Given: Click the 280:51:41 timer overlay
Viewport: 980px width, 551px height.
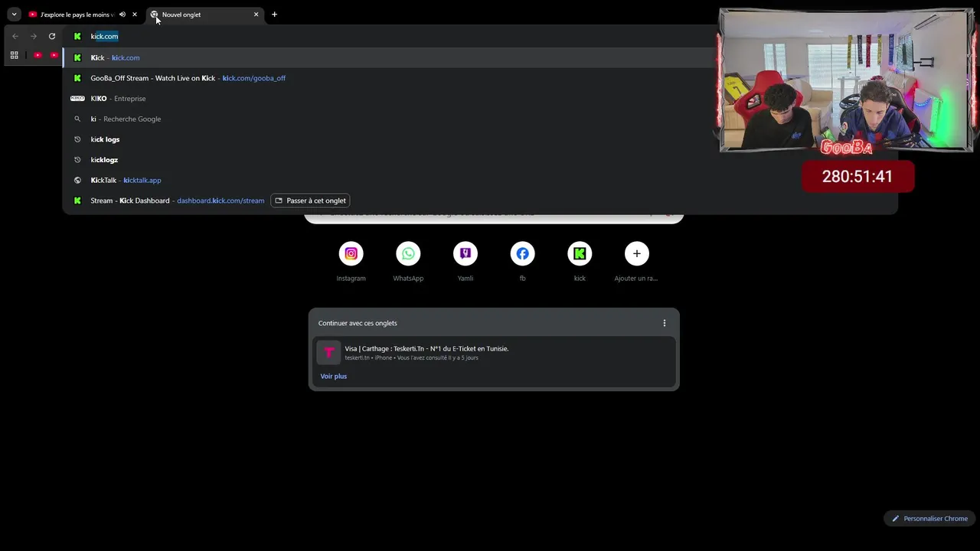Looking at the screenshot, I should 857,176.
